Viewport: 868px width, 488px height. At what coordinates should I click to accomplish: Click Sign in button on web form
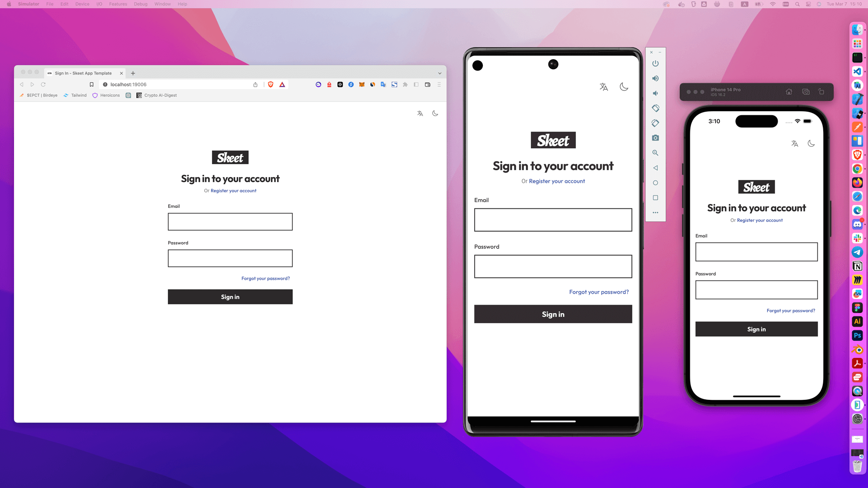tap(230, 297)
